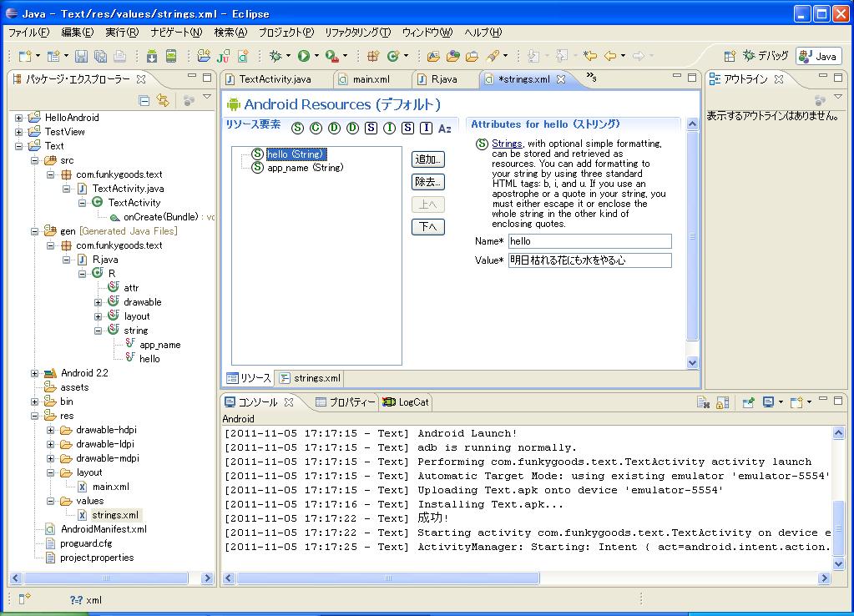This screenshot has width=854, height=616.
Task: Click the yellow Back arrow in the toolbar
Action: pyautogui.click(x=610, y=56)
